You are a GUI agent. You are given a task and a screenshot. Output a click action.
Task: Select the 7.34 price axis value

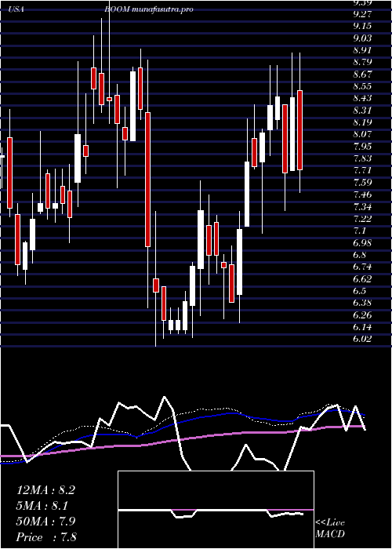pos(362,206)
